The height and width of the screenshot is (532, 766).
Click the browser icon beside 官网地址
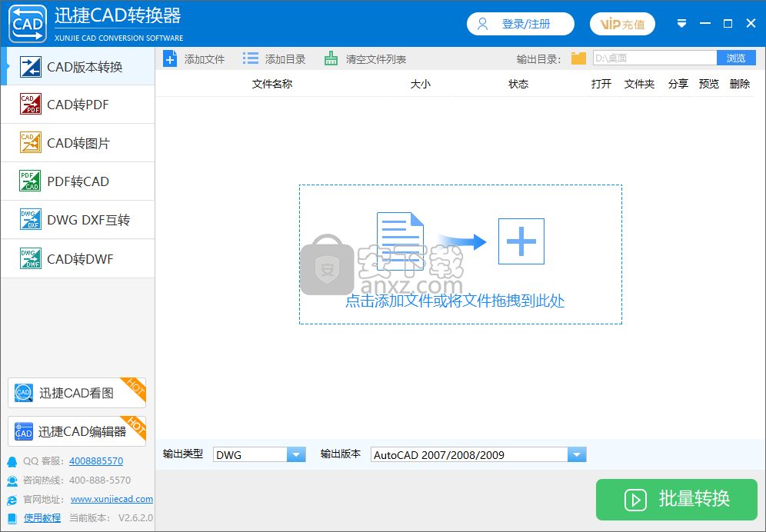click(12, 500)
